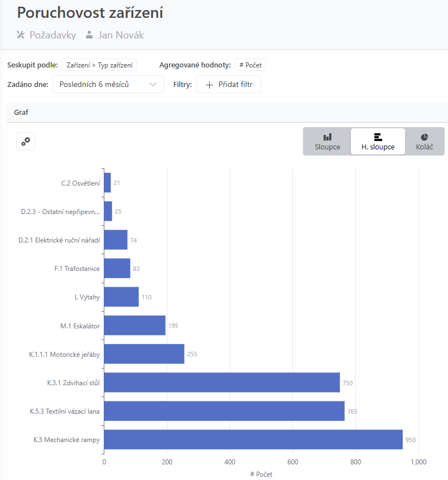This screenshot has width=448, height=480.
Task: Click the plus icon in Přidat filtr
Action: [x=209, y=85]
